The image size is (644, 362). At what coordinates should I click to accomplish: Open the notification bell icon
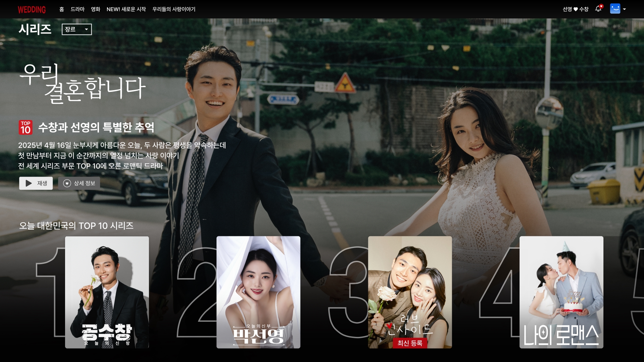[x=598, y=9]
